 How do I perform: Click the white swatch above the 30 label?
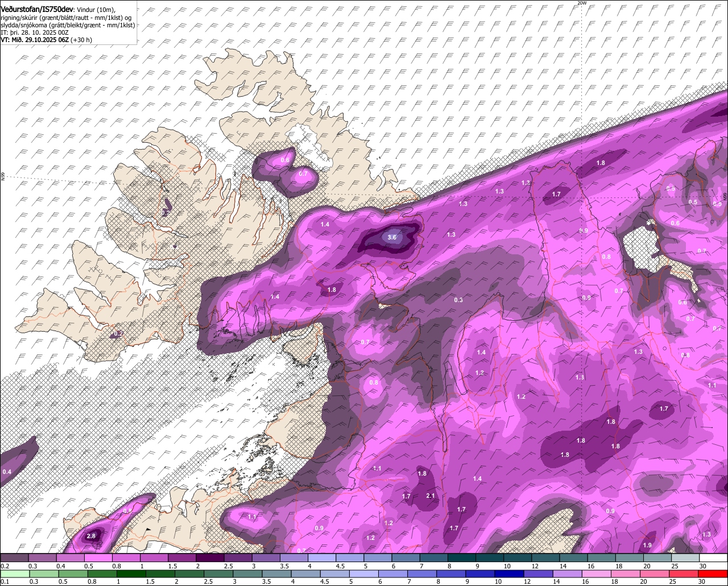pyautogui.click(x=712, y=558)
